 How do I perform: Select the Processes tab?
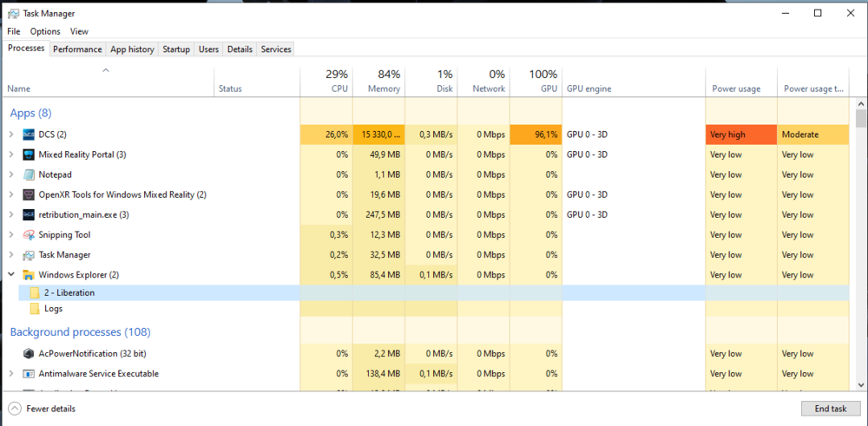point(26,48)
